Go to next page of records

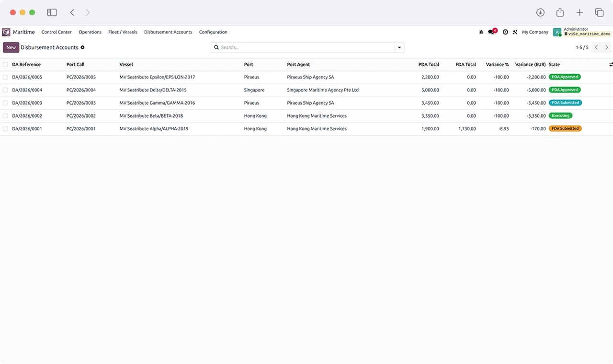[607, 47]
